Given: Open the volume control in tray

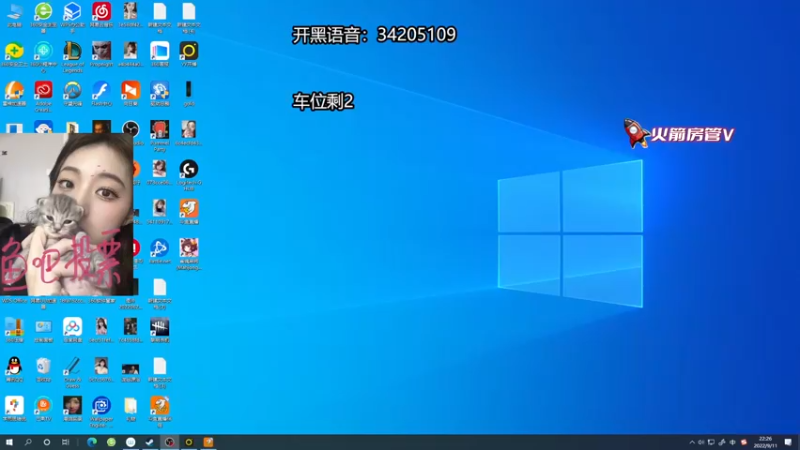Looking at the screenshot, I should [x=701, y=442].
